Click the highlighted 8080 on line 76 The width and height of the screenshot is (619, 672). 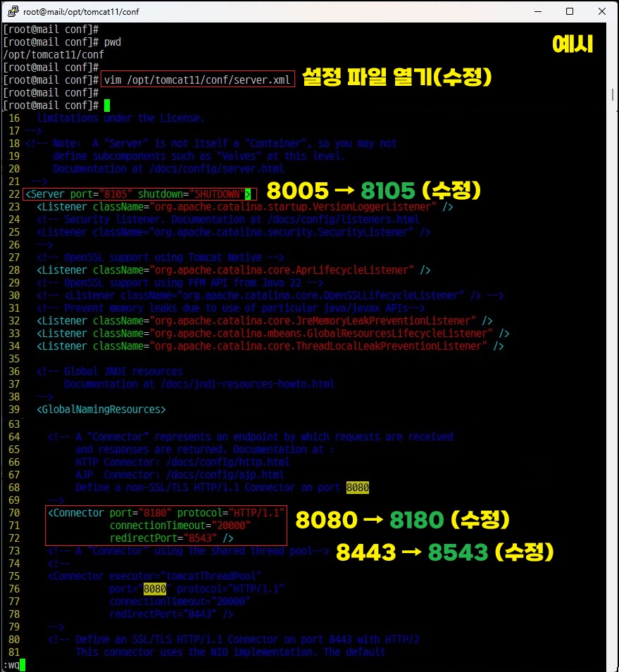155,589
